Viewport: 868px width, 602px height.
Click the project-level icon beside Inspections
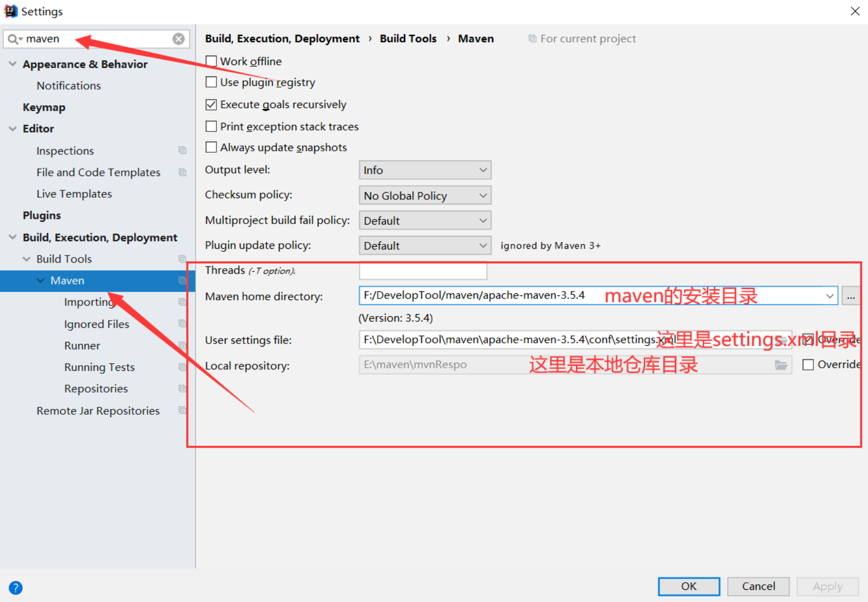pyautogui.click(x=183, y=150)
